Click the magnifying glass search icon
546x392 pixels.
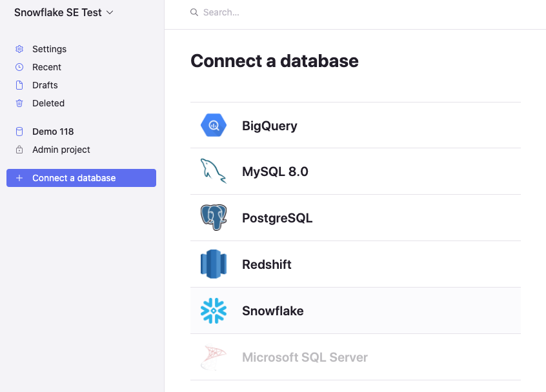pyautogui.click(x=194, y=12)
